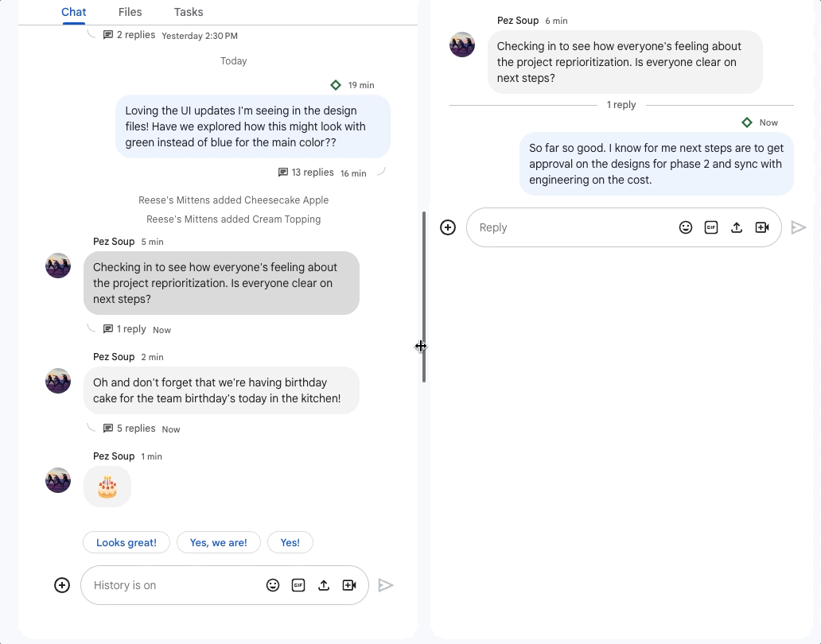Click the plus icon beside History is on
The height and width of the screenshot is (644, 821).
62,585
